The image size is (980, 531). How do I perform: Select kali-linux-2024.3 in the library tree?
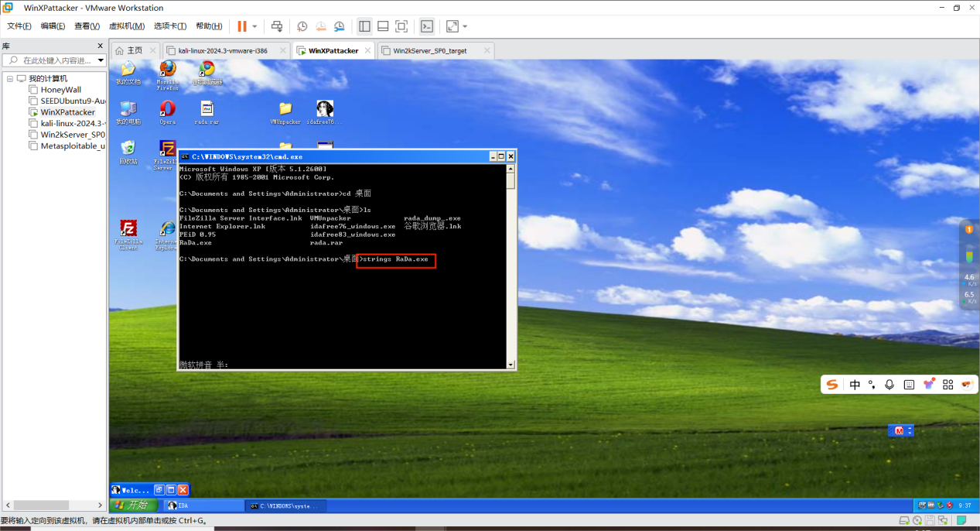tap(67, 123)
